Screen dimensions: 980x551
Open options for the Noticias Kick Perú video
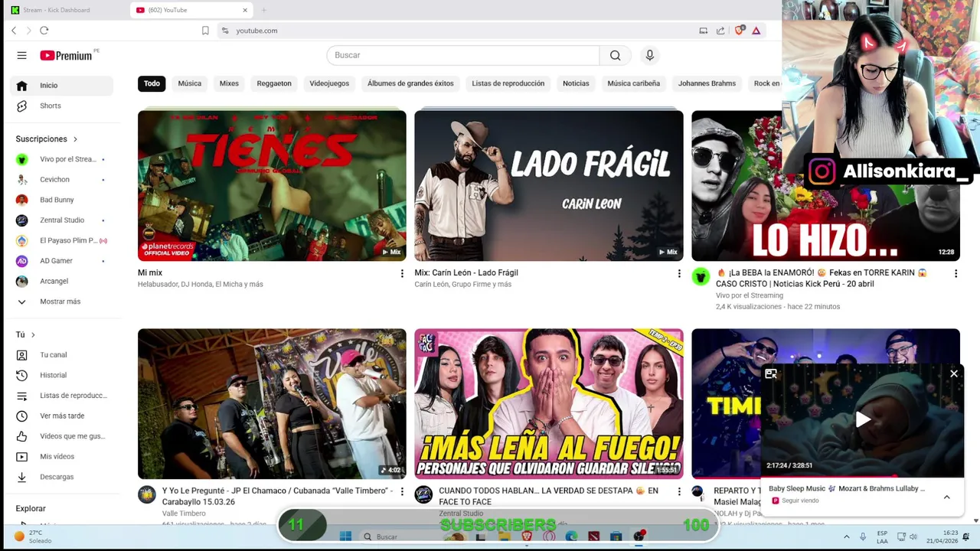(x=955, y=273)
